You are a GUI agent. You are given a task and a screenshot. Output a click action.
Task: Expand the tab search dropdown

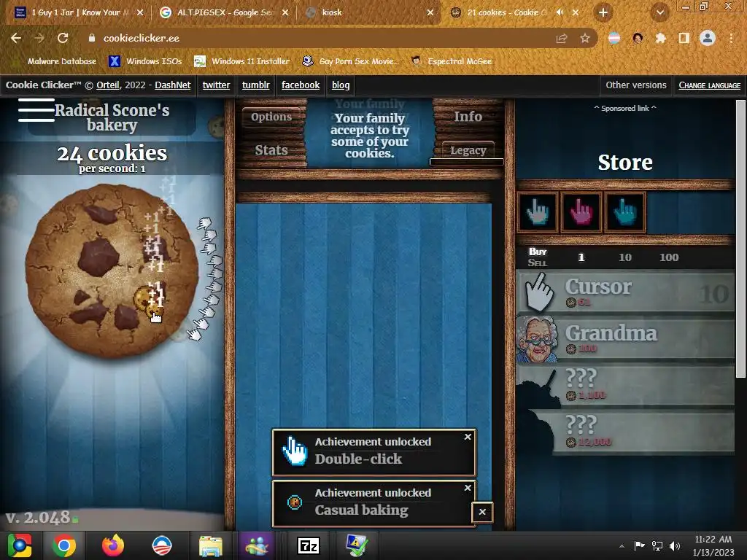coord(659,13)
